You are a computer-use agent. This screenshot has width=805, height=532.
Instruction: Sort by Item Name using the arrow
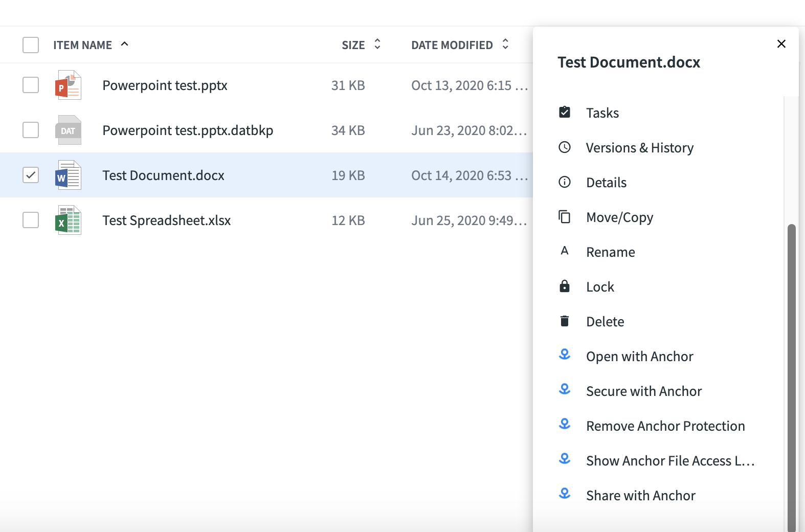pyautogui.click(x=124, y=44)
